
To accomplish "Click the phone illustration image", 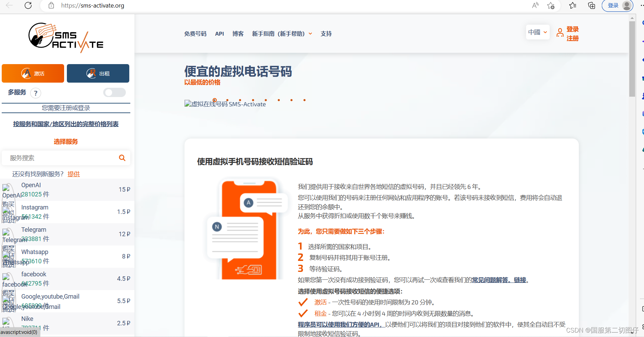I will coord(248,229).
